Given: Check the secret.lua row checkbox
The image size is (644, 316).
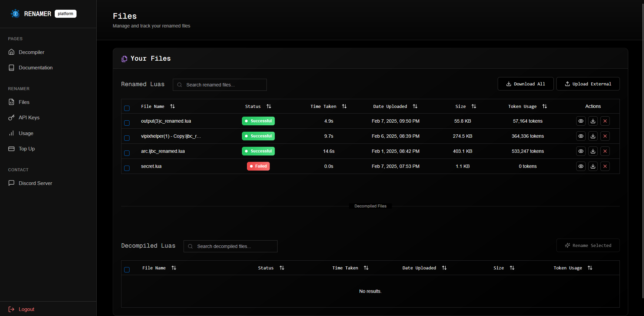Looking at the screenshot, I should tap(127, 168).
